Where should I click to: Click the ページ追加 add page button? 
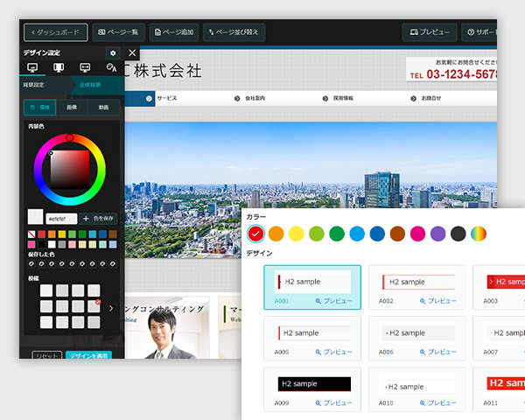174,32
